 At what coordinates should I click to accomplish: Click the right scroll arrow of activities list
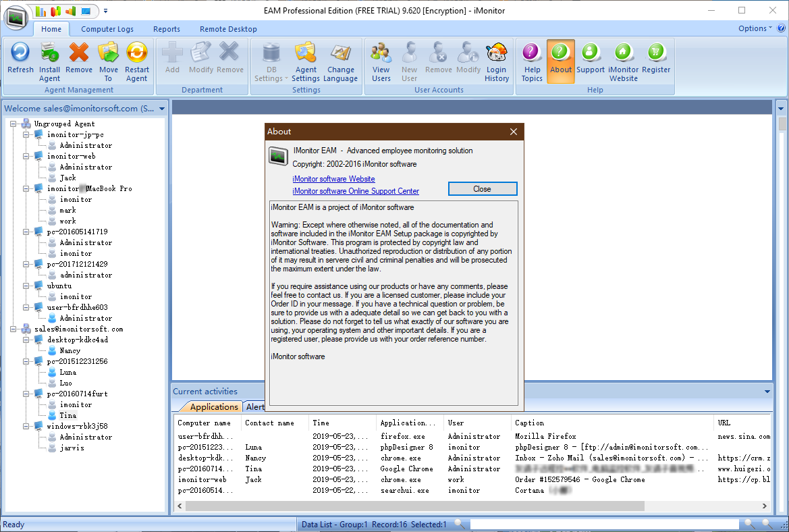tap(764, 506)
